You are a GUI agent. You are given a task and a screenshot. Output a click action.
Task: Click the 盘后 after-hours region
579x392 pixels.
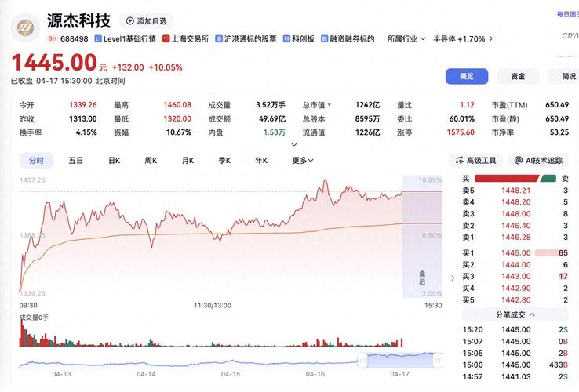point(422,237)
